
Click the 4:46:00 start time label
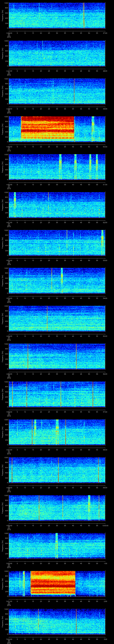9,33
